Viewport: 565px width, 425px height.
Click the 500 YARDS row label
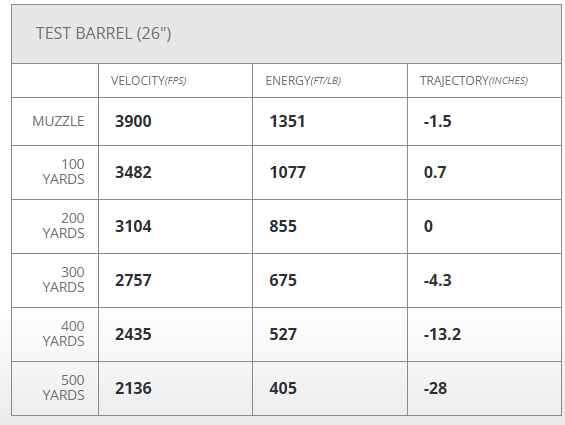tap(63, 388)
